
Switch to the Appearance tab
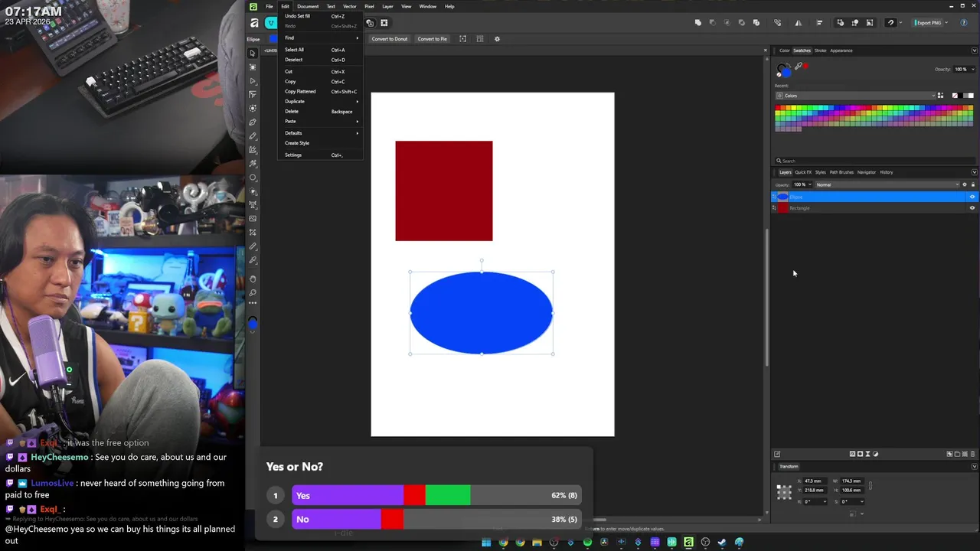pyautogui.click(x=841, y=51)
